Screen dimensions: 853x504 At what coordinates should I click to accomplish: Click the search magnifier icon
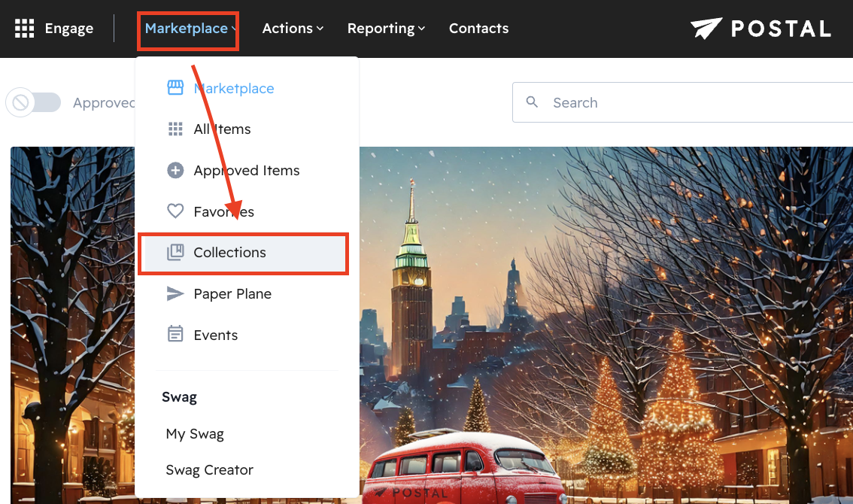tap(533, 102)
